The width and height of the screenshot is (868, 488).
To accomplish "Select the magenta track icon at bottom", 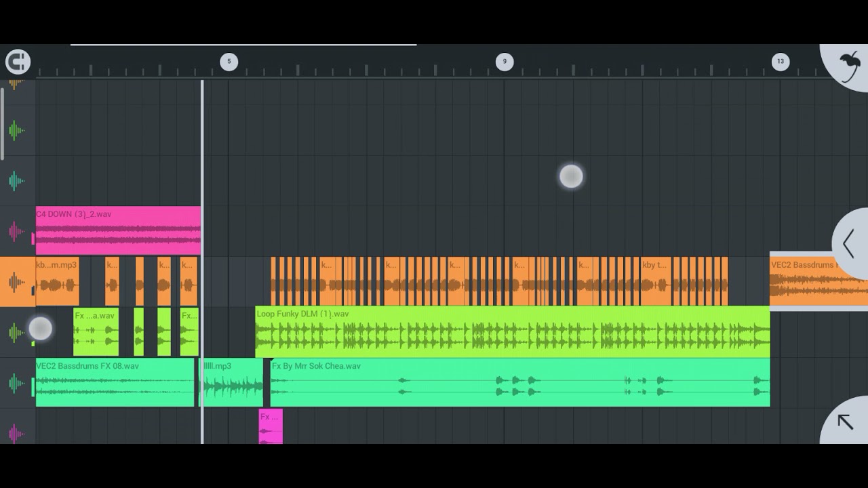I will [17, 434].
